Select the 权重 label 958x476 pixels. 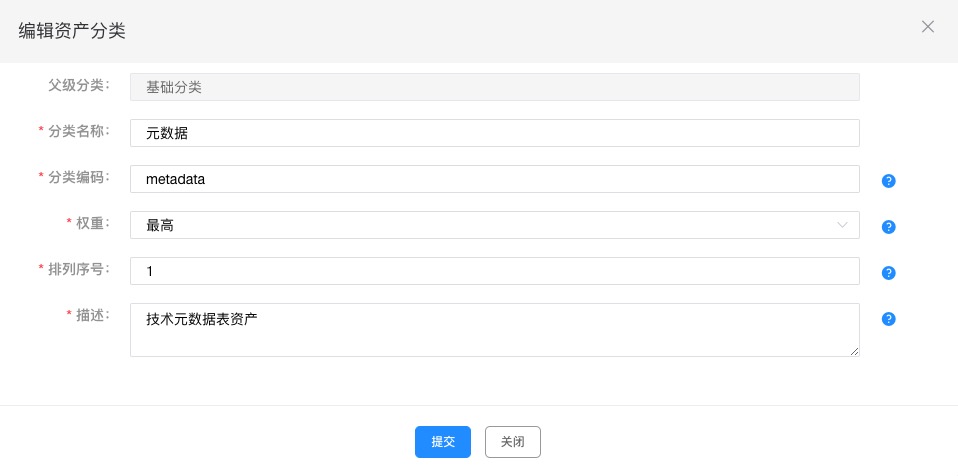pos(89,222)
